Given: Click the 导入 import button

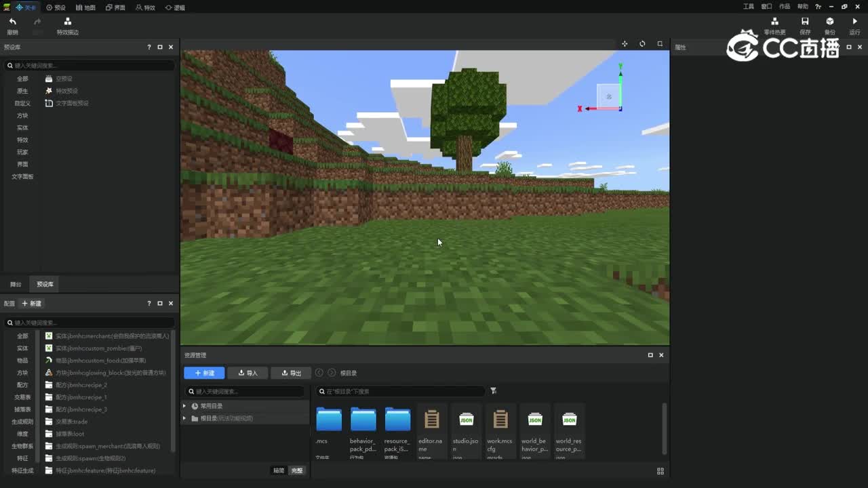Looking at the screenshot, I should [248, 373].
